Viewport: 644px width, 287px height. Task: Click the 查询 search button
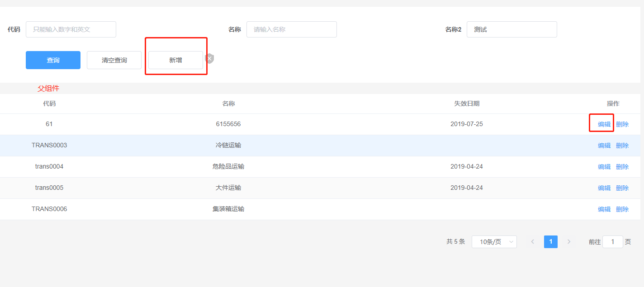click(53, 60)
